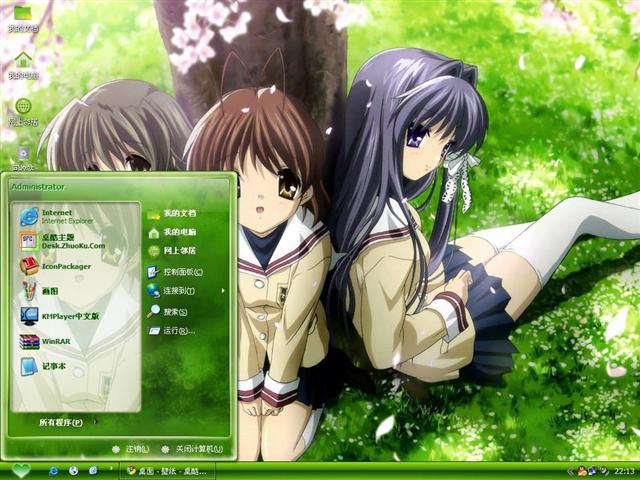Expand 所有程序(P) all programs list

[68, 422]
